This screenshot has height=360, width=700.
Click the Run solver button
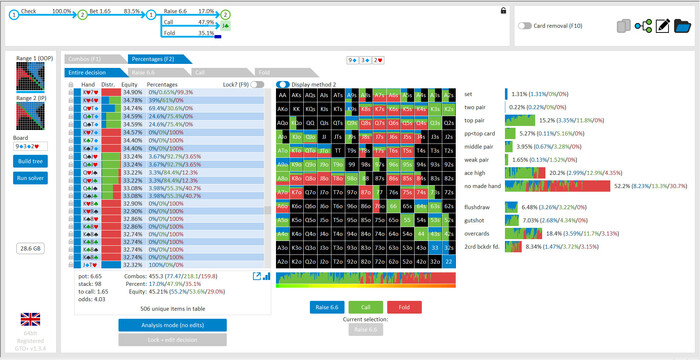pyautogui.click(x=30, y=178)
